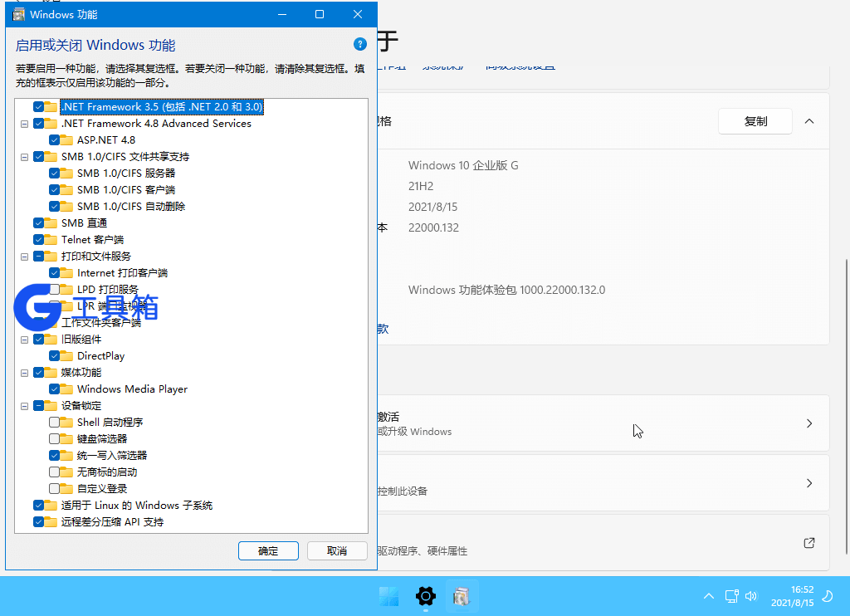The width and height of the screenshot is (850, 616).
Task: Uncheck .NET Framework 3.5 checkbox
Action: click(x=38, y=107)
